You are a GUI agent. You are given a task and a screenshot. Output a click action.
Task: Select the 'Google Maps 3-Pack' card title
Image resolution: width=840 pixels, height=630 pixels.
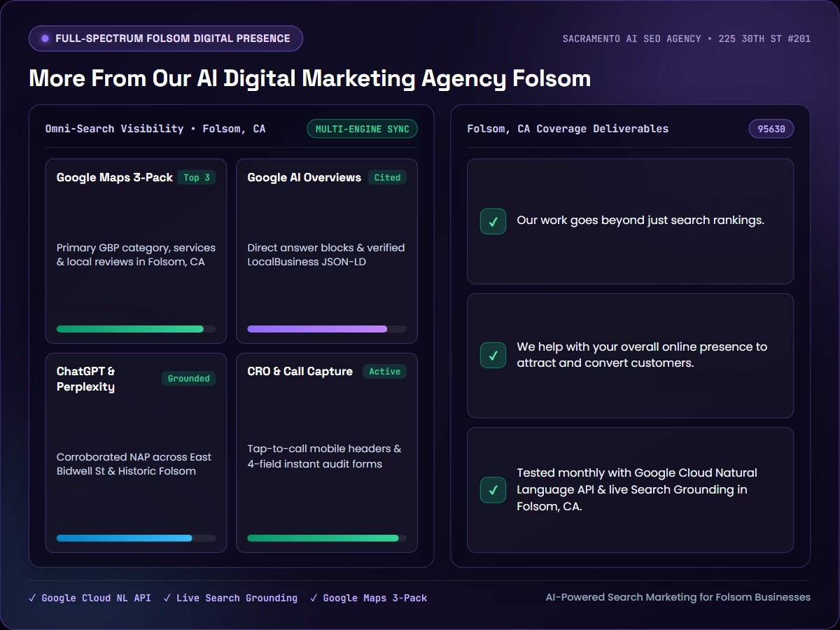click(115, 178)
